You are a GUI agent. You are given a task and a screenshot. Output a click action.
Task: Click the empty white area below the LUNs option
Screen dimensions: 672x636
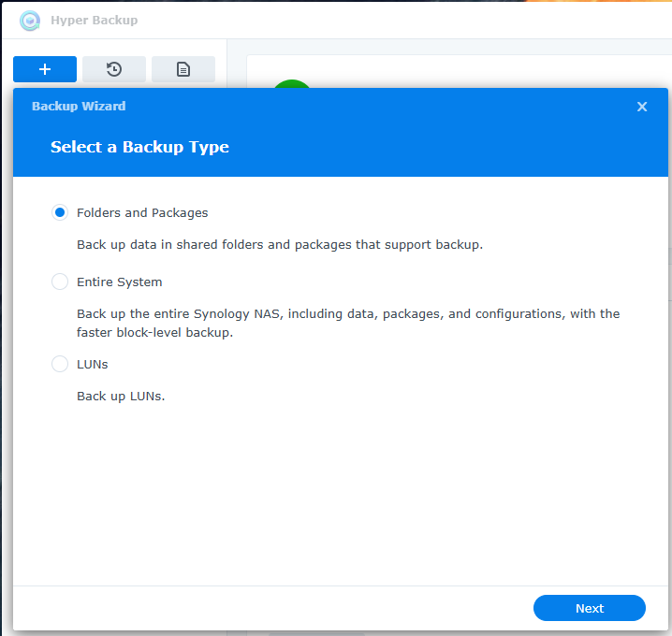tap(341, 495)
